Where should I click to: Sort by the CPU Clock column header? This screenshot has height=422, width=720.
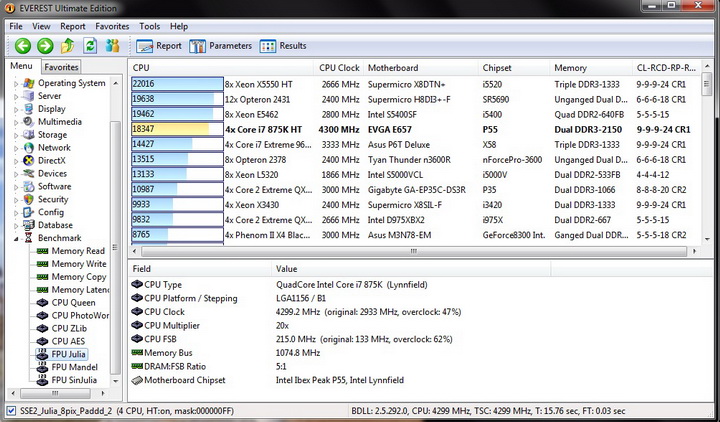[x=339, y=68]
